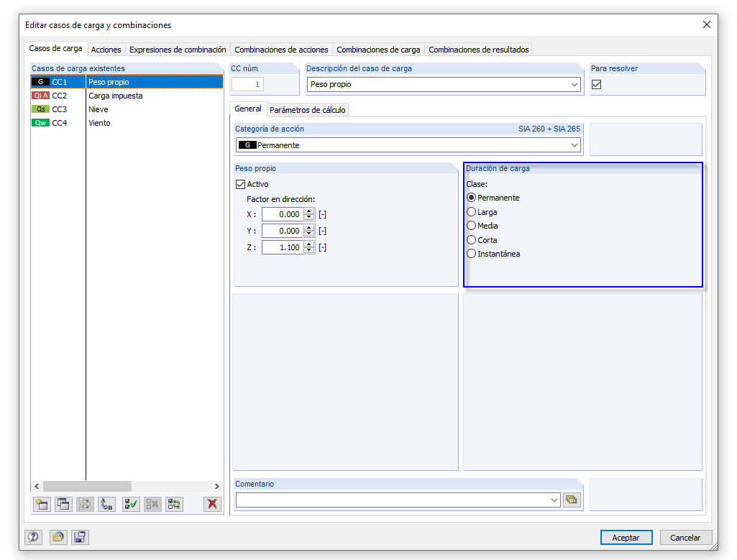The height and width of the screenshot is (560, 737).
Task: Switch to the Casos de carga tab
Action: 55,48
